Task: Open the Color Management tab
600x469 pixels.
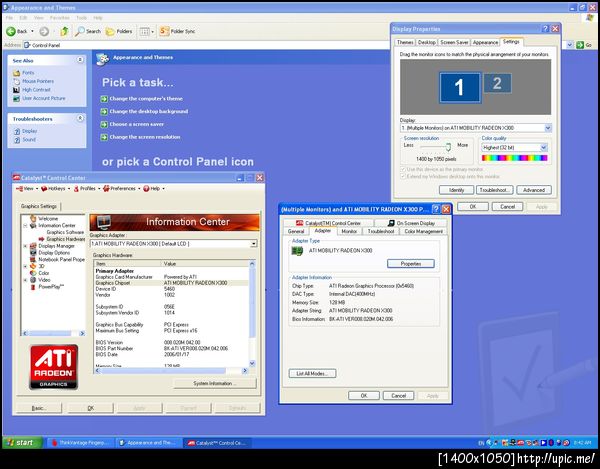Action: [424, 231]
